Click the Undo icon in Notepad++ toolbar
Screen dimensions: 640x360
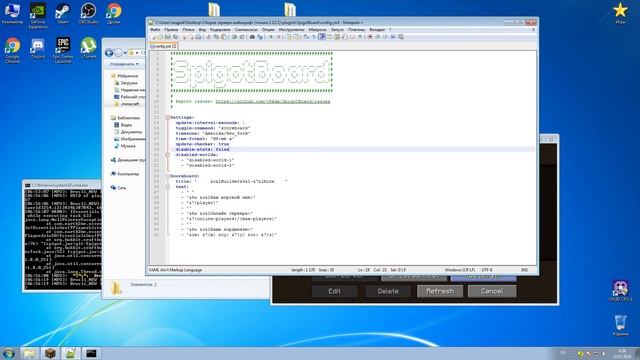click(x=234, y=37)
